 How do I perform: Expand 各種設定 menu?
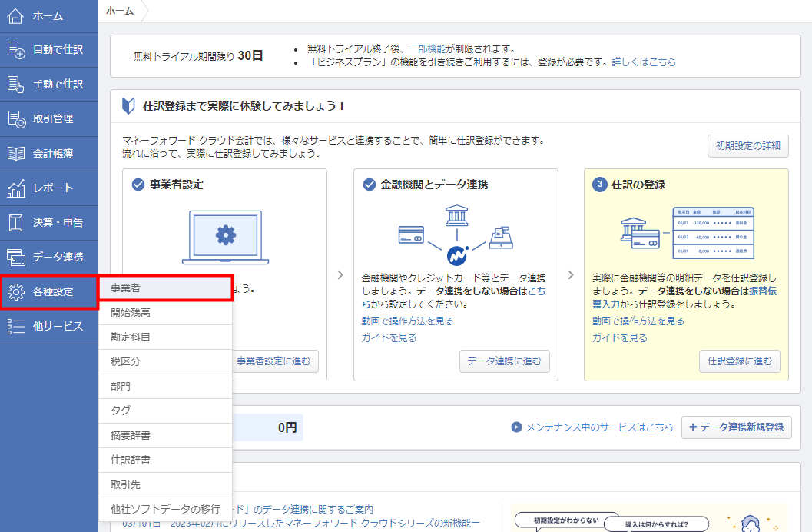[48, 292]
